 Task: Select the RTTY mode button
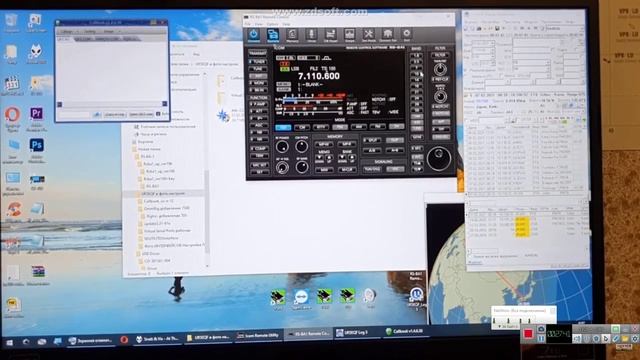(x=320, y=127)
